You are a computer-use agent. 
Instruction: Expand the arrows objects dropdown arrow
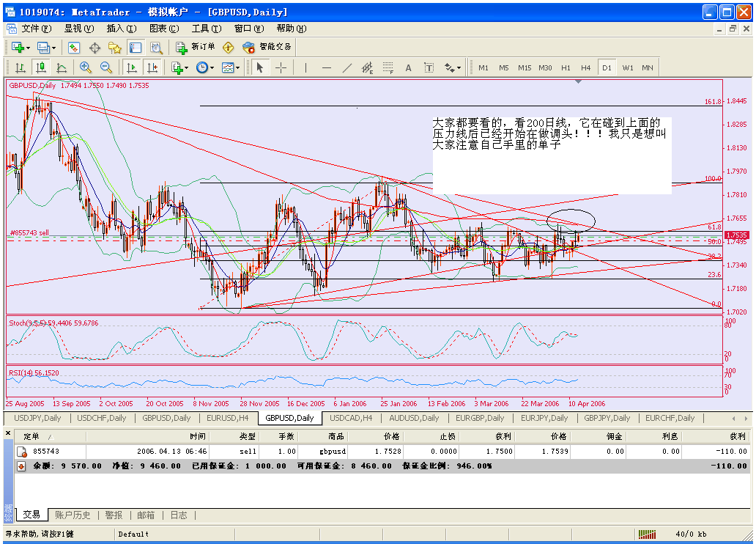[459, 68]
